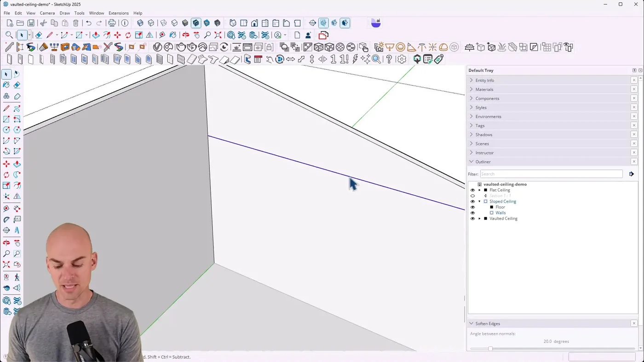The width and height of the screenshot is (644, 362).
Task: Click the Rotate tool icon
Action: tap(128, 35)
